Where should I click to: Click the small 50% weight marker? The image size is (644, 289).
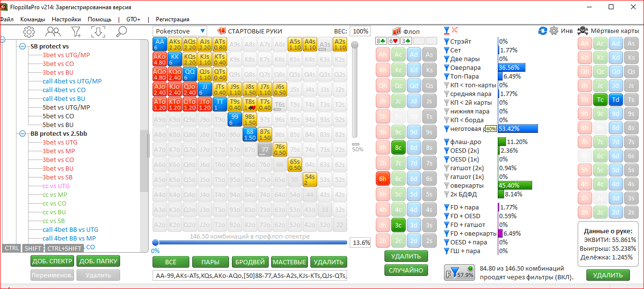[x=356, y=144]
